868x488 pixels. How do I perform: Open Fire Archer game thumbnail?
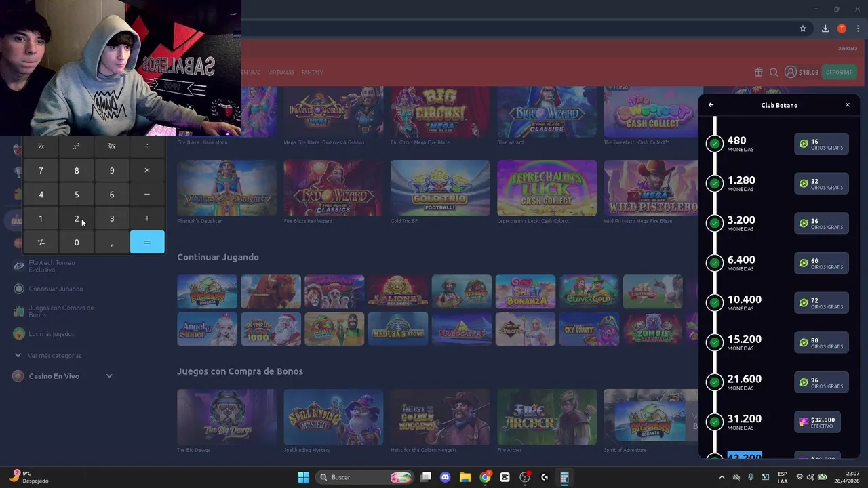(x=547, y=417)
